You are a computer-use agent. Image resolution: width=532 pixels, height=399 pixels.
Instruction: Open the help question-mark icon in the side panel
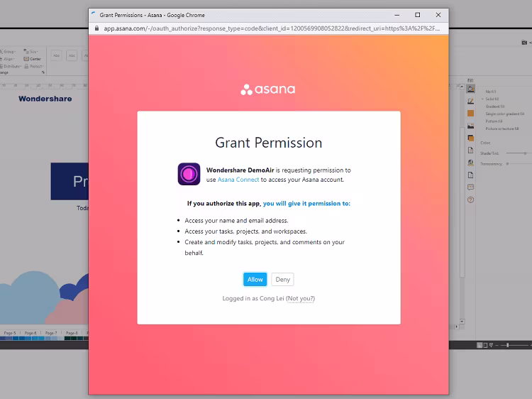point(470,199)
